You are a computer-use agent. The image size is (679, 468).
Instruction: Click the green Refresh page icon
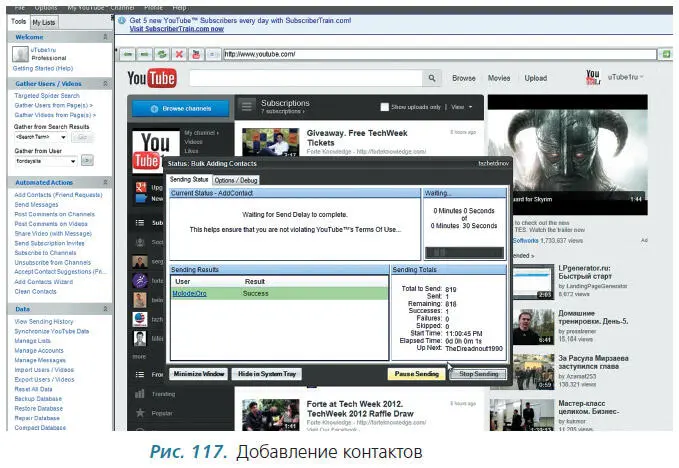(162, 55)
